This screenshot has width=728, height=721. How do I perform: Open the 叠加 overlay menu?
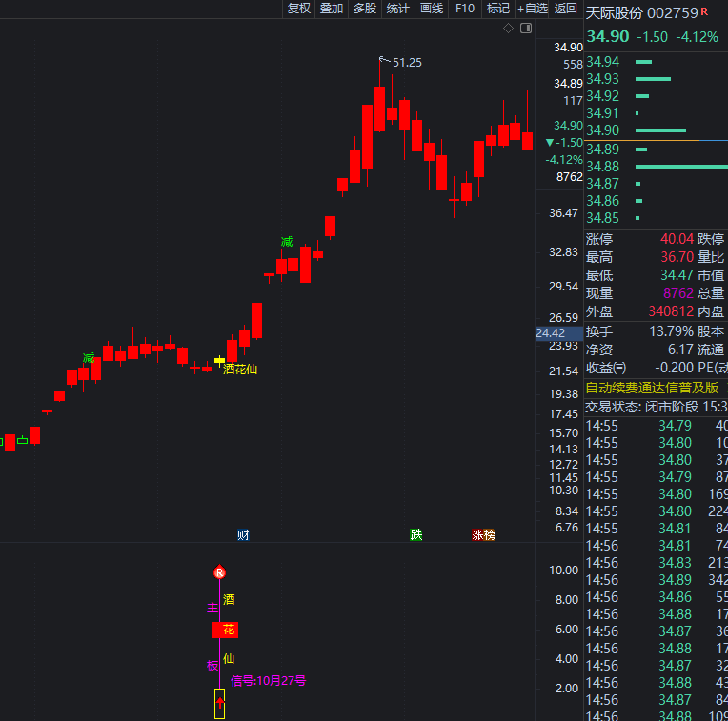point(332,9)
